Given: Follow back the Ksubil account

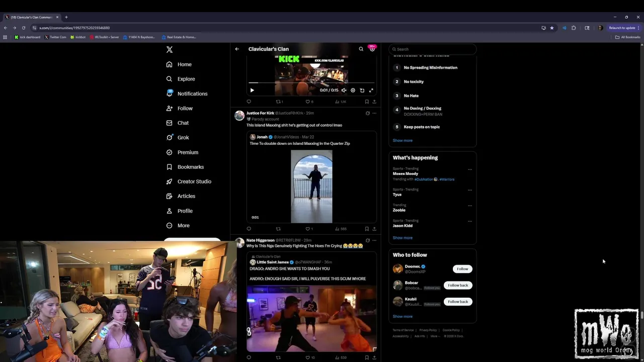Looking at the screenshot, I should (458, 302).
